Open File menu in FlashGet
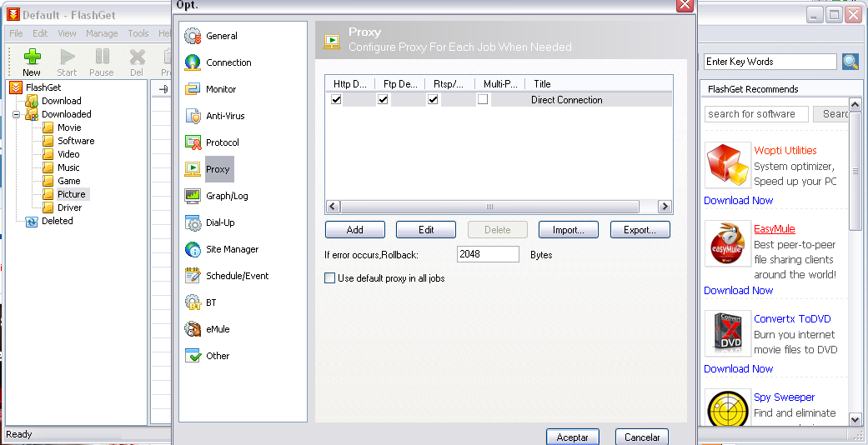Image resolution: width=868 pixels, height=445 pixels. [16, 33]
